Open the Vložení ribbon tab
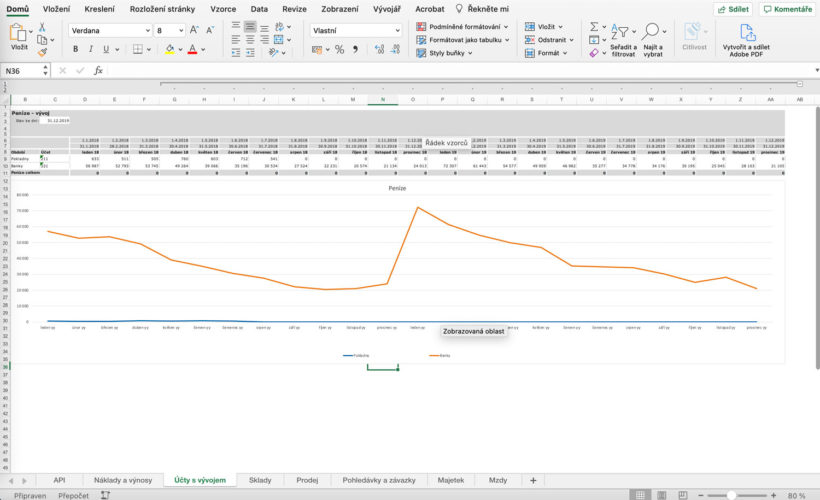The height and width of the screenshot is (500, 820). coord(56,9)
